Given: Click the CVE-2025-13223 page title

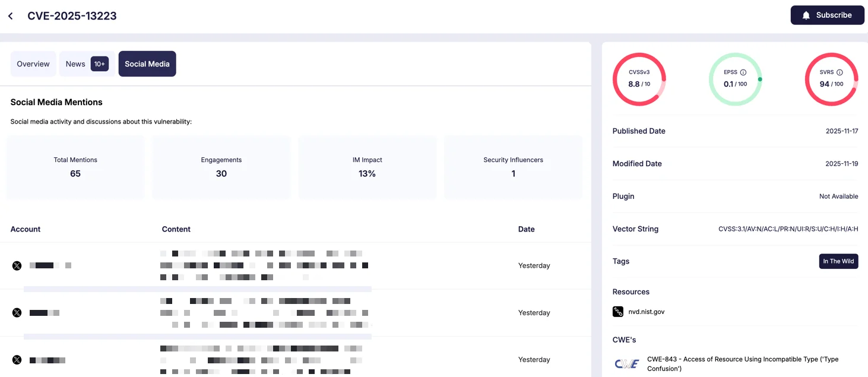Looking at the screenshot, I should pos(72,16).
